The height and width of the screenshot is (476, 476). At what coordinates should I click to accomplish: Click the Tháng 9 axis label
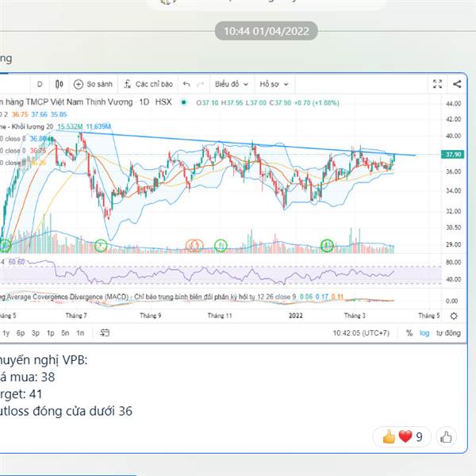(x=150, y=316)
